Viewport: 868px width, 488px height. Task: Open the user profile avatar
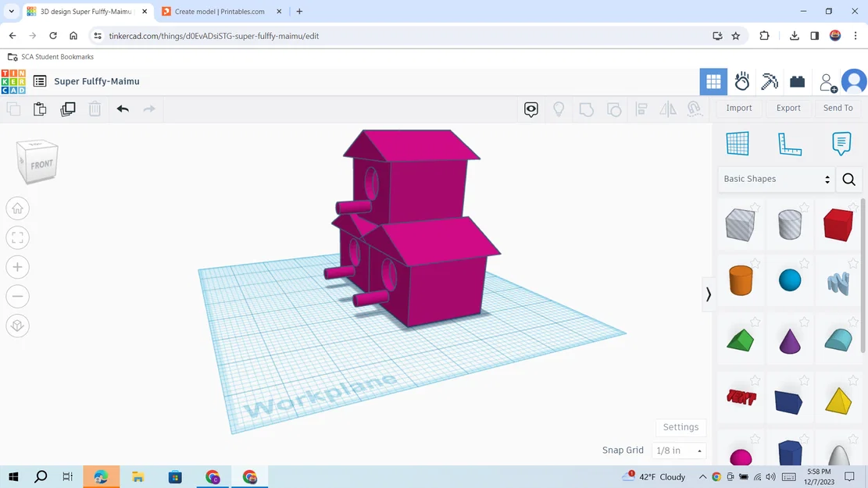(854, 82)
